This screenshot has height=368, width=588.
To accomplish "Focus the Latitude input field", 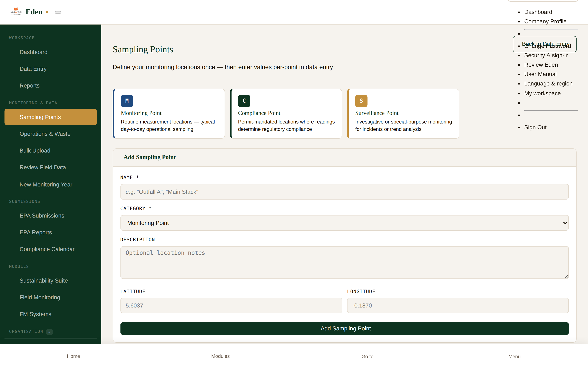I will point(231,305).
